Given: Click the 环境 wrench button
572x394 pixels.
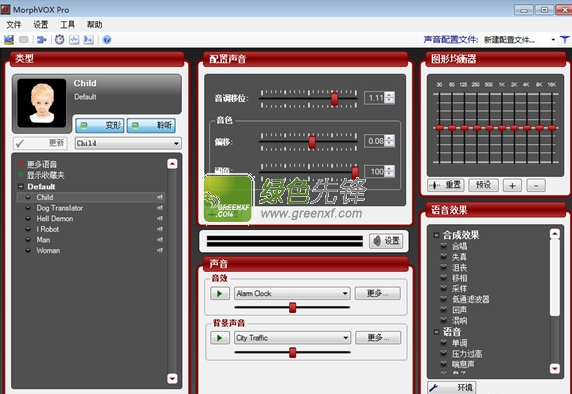Looking at the screenshot, I should point(452,387).
